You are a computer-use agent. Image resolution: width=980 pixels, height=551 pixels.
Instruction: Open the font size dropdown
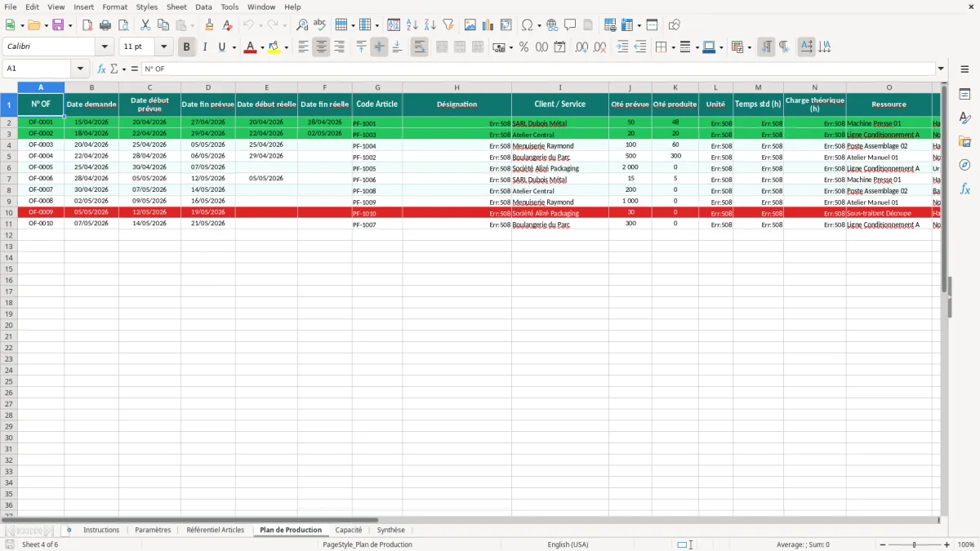(x=163, y=47)
